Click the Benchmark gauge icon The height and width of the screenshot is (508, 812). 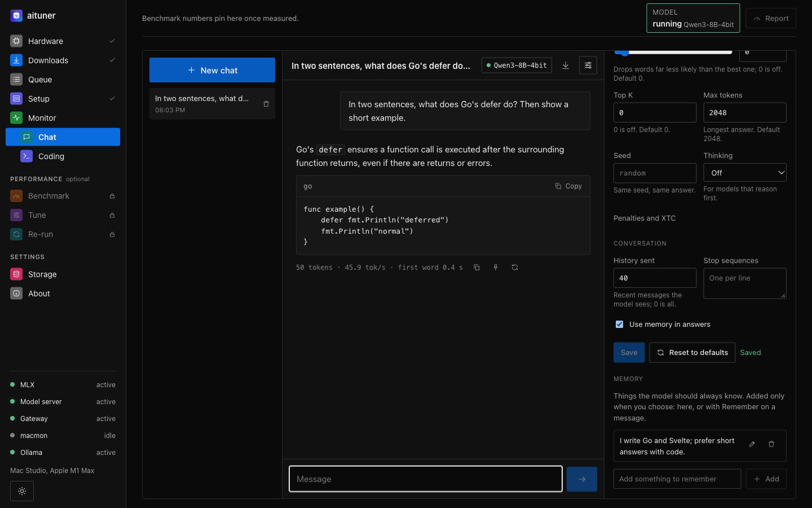(16, 196)
